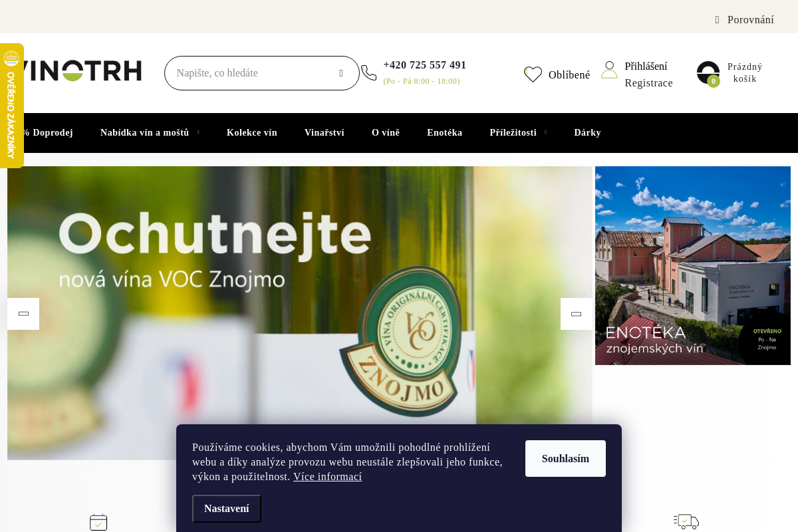Click the user account icon

coord(609,70)
